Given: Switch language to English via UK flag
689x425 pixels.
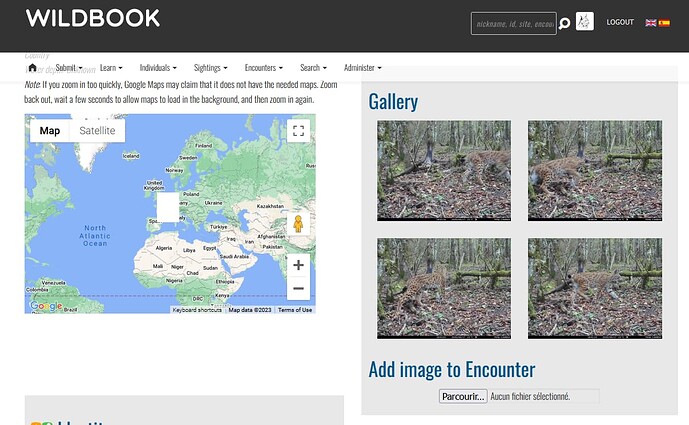Looking at the screenshot, I should pyautogui.click(x=651, y=22).
